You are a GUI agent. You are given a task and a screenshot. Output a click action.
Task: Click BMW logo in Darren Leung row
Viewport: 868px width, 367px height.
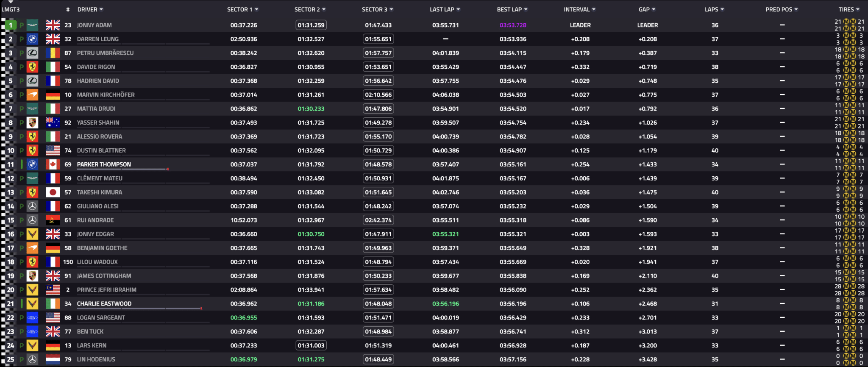(33, 39)
